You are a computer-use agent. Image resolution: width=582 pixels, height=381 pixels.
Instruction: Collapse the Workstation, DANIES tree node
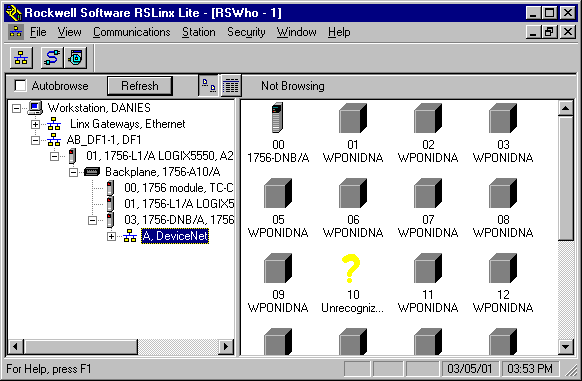click(x=16, y=108)
